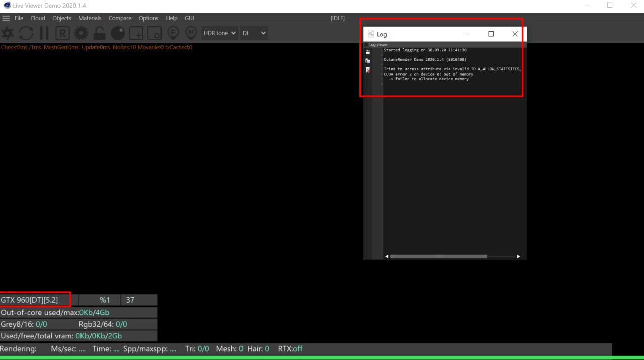Click the Spp/maxspp status entry
Image resolution: width=644 pixels, height=360 pixels.
coord(149,348)
